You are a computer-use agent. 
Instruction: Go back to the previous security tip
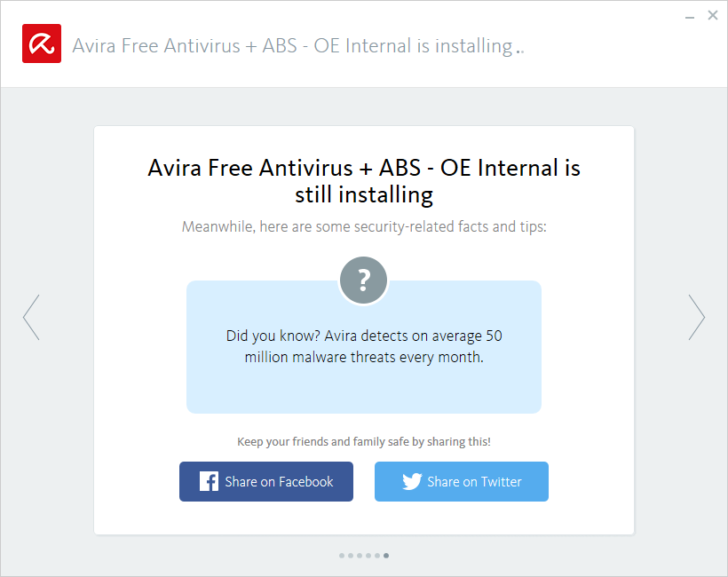pyautogui.click(x=31, y=317)
